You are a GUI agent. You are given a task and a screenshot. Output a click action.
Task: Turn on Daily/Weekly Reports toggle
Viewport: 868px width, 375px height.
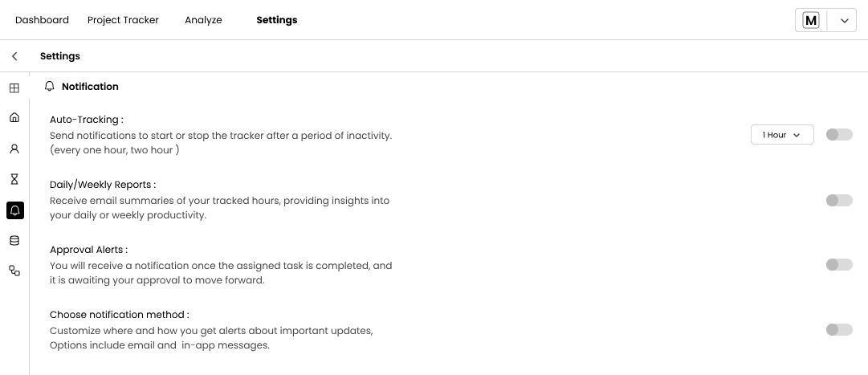click(839, 200)
